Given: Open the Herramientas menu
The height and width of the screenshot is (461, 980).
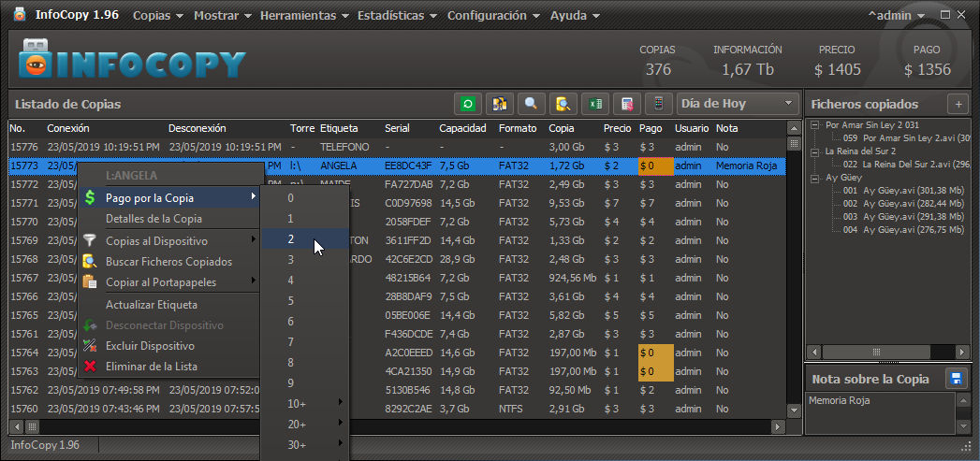Looking at the screenshot, I should [304, 16].
